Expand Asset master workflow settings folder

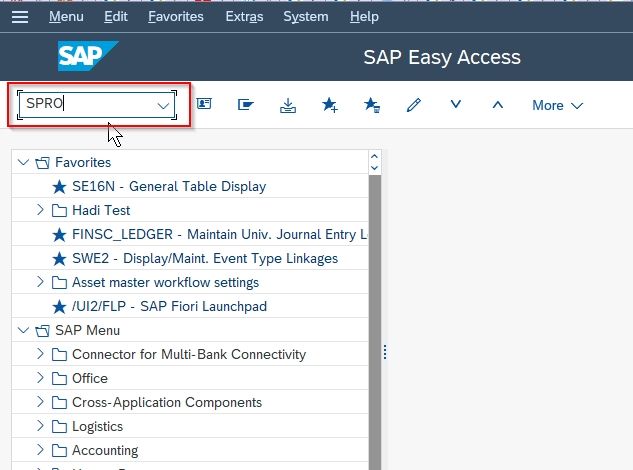pyautogui.click(x=40, y=281)
